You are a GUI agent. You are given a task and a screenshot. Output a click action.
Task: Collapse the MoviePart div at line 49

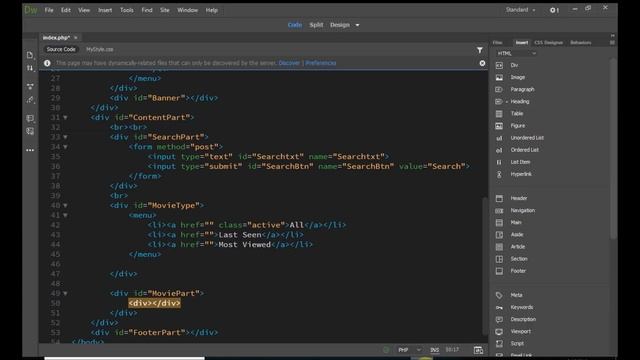[65, 293]
